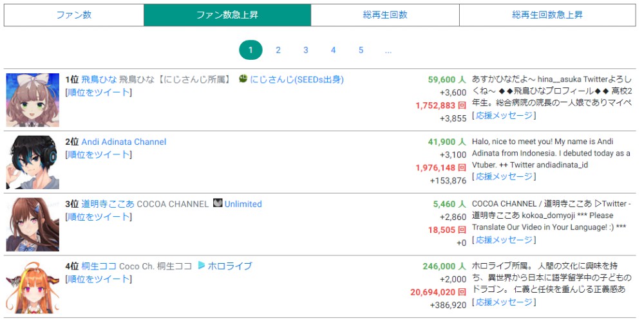Open 道明寺ここあ avatar thumbnail
Viewport: 644px width, 321px height.
(32, 225)
